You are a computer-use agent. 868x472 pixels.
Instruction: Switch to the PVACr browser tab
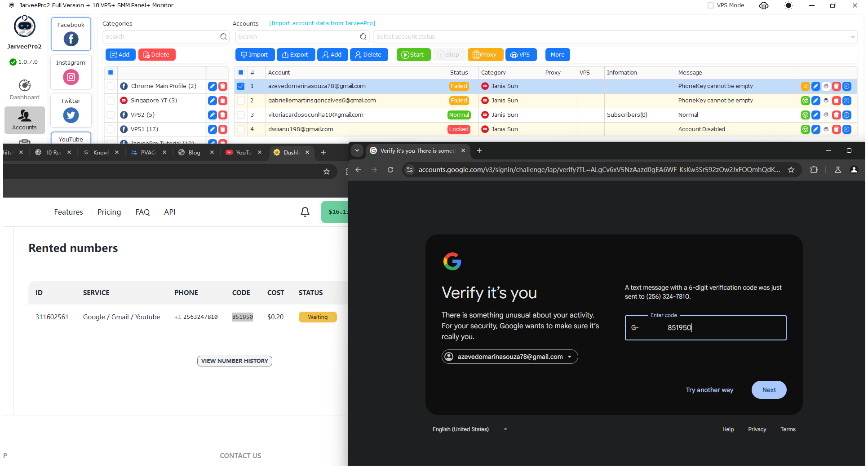(x=147, y=153)
